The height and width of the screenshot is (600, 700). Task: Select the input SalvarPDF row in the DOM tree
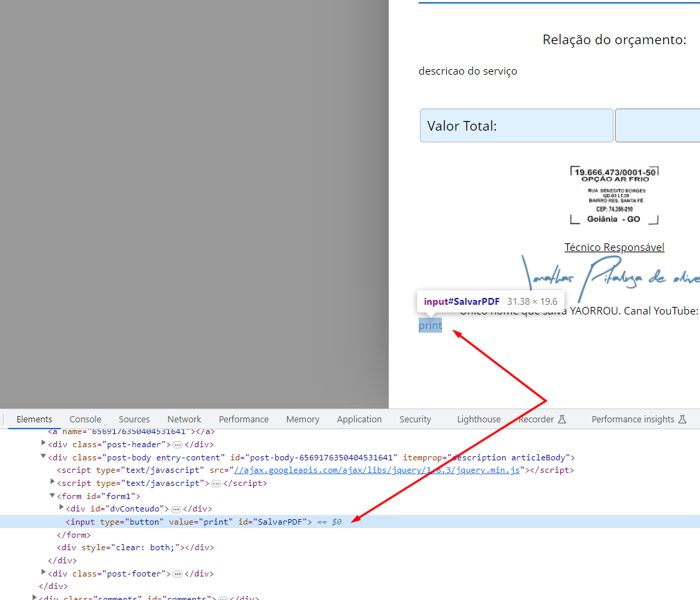tap(350, 521)
